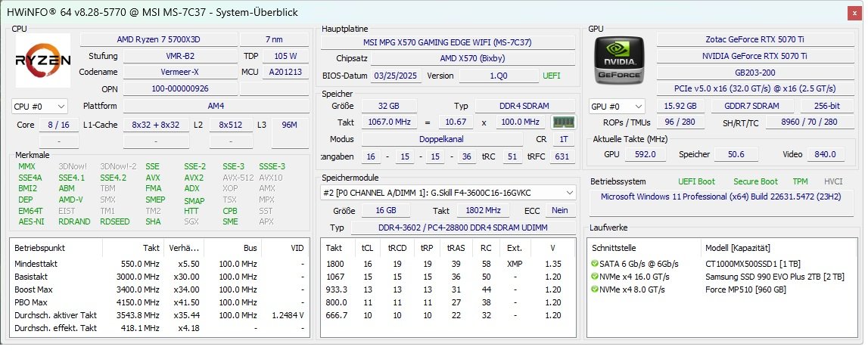Image resolution: width=868 pixels, height=356 pixels.
Task: Click the AVX2 feature flag
Action: tap(194, 178)
